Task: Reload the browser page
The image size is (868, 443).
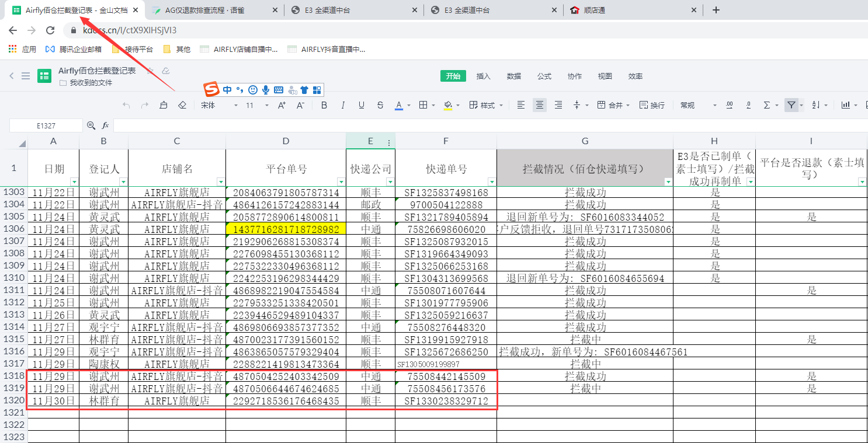Action: point(50,30)
